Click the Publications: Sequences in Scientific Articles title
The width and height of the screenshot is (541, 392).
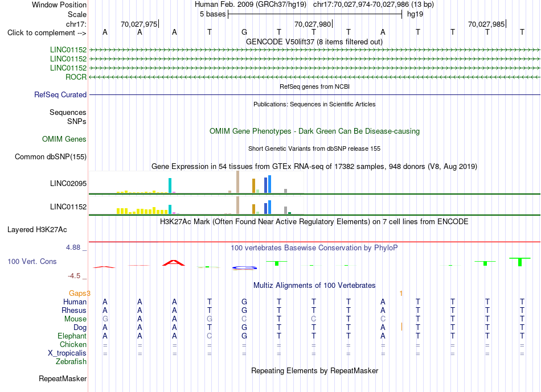click(x=314, y=104)
